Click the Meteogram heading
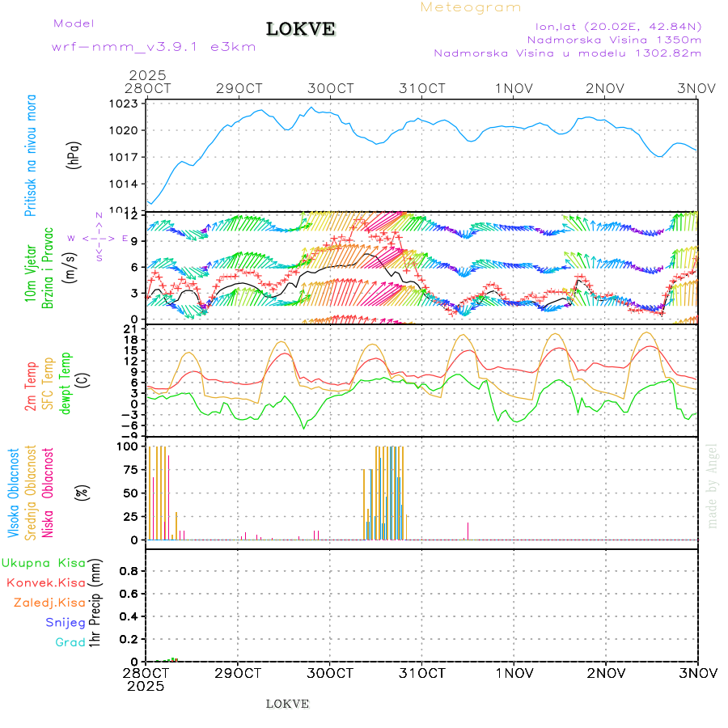The image size is (728, 728). [x=471, y=7]
